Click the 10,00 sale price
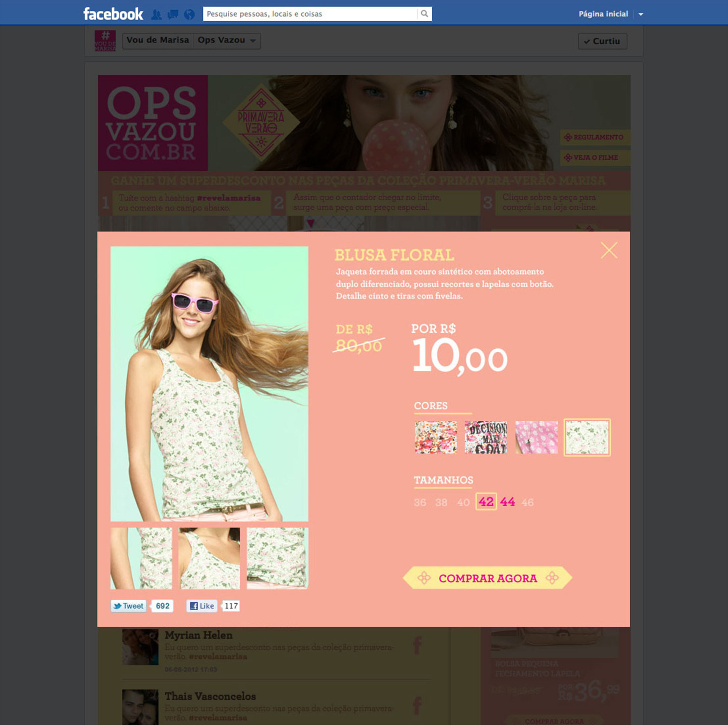 tap(460, 356)
